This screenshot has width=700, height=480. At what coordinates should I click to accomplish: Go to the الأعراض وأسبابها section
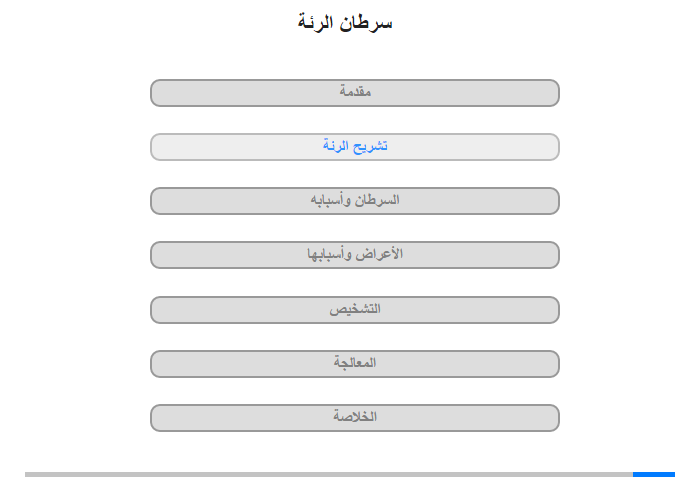[x=355, y=255]
